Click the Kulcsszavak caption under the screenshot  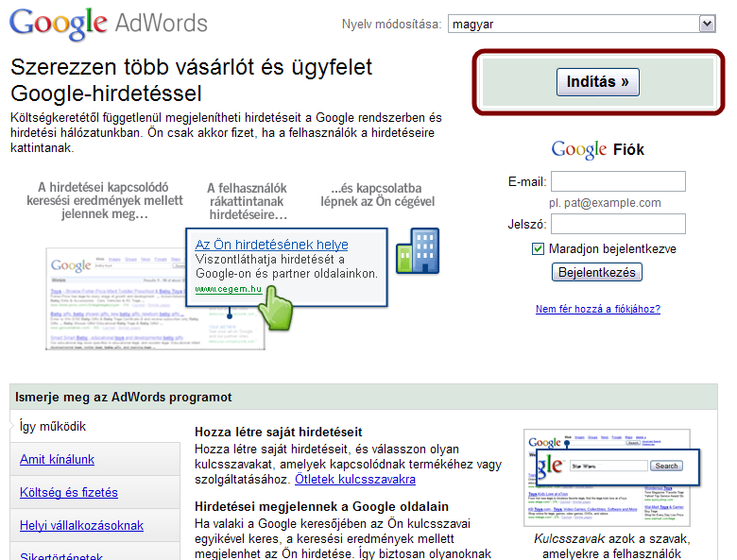click(x=612, y=546)
